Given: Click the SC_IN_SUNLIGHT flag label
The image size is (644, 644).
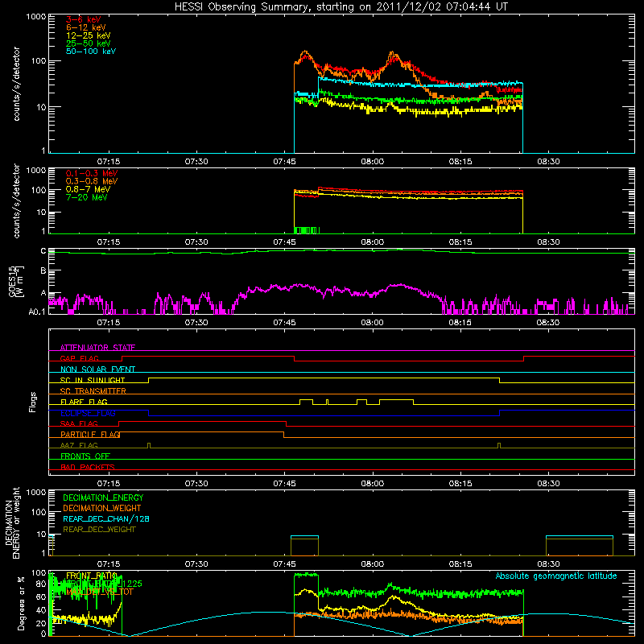Looking at the screenshot, I should (x=93, y=380).
